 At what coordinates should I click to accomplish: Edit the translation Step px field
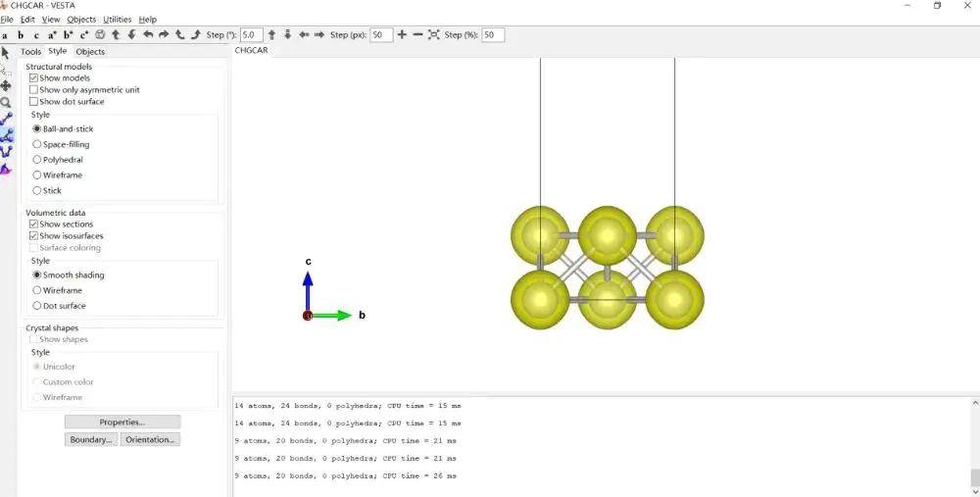(x=381, y=35)
